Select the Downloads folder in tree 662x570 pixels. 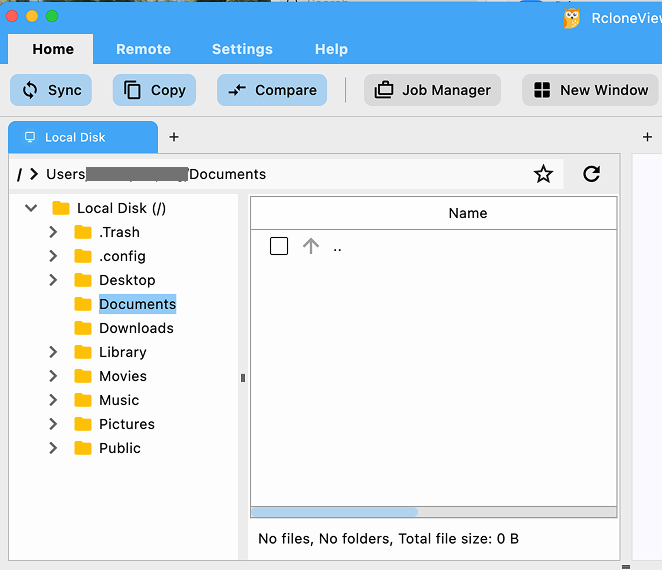click(x=136, y=328)
